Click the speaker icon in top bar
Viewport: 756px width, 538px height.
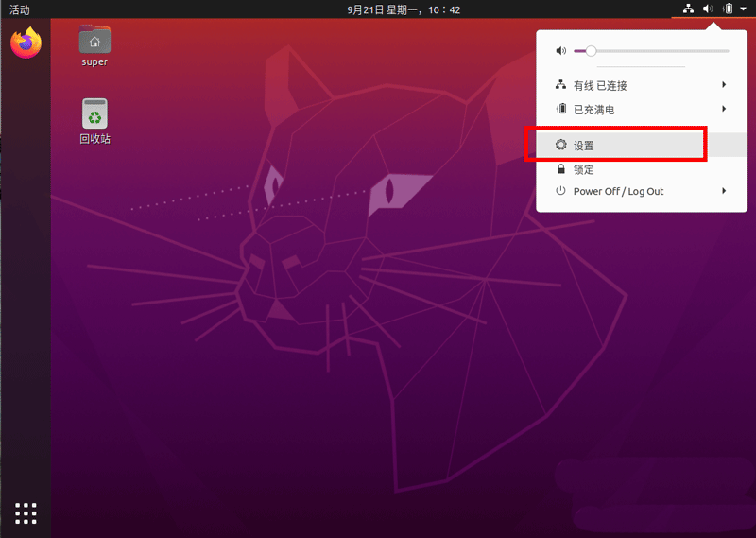tap(708, 9)
